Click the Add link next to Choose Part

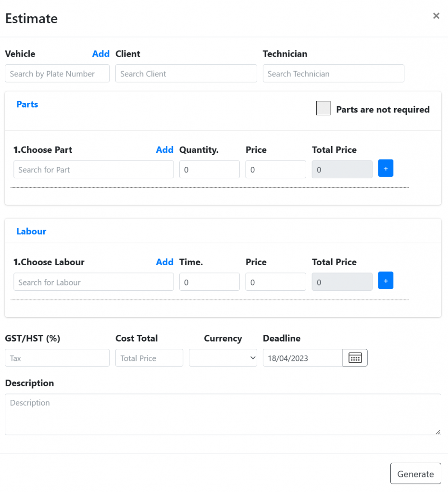164,150
